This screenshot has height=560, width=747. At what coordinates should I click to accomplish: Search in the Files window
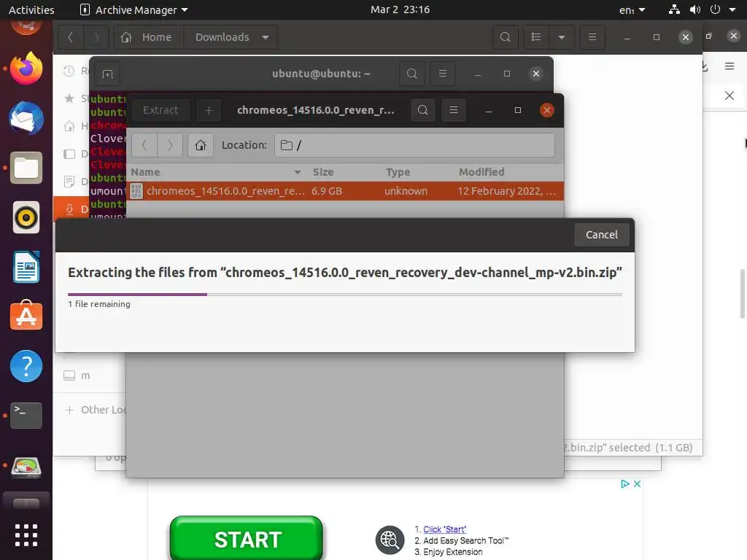tap(506, 37)
